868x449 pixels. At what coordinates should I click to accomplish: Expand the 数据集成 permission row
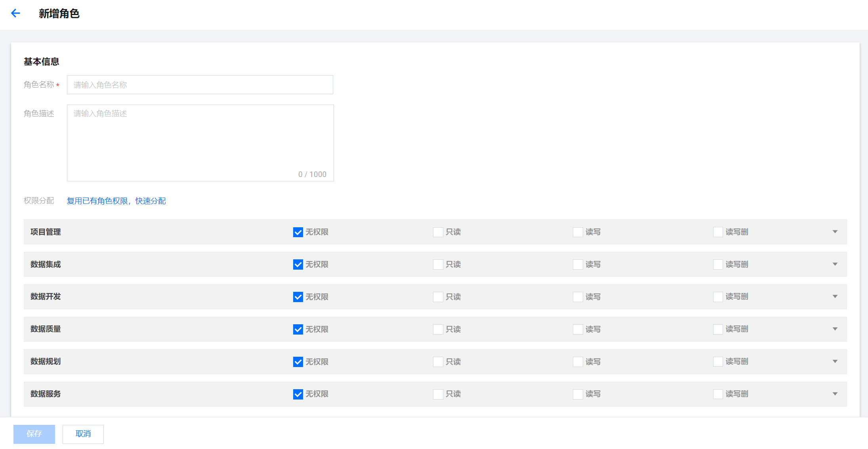tap(835, 264)
